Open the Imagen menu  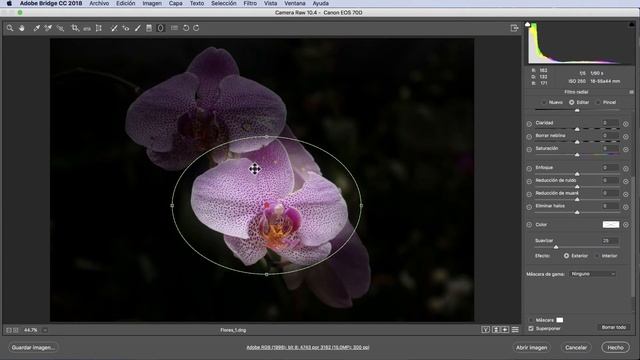point(152,3)
